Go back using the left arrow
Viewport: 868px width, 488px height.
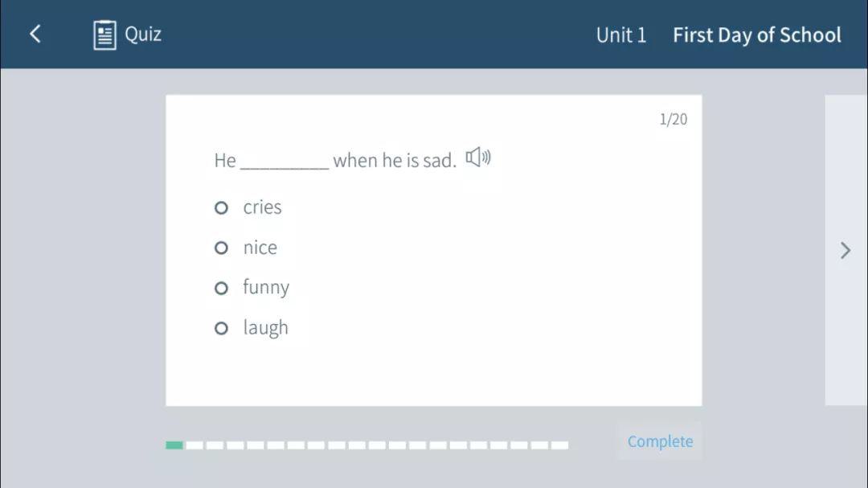(x=35, y=35)
